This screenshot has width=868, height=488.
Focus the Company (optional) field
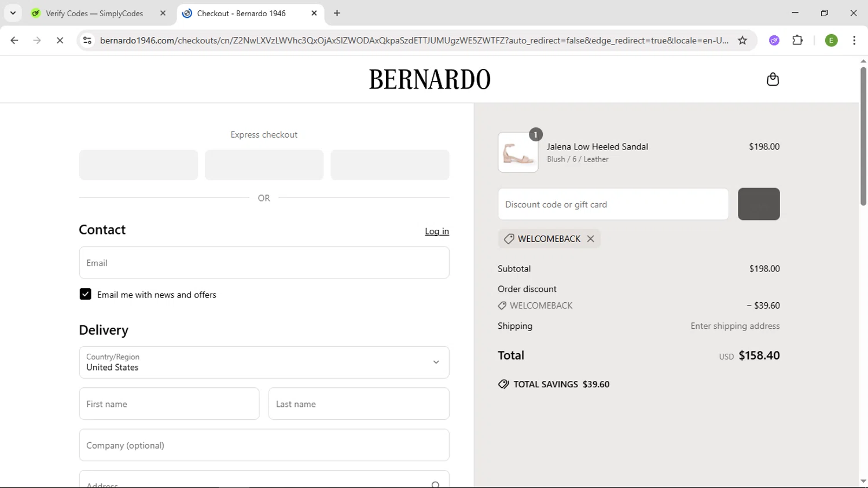point(264,445)
